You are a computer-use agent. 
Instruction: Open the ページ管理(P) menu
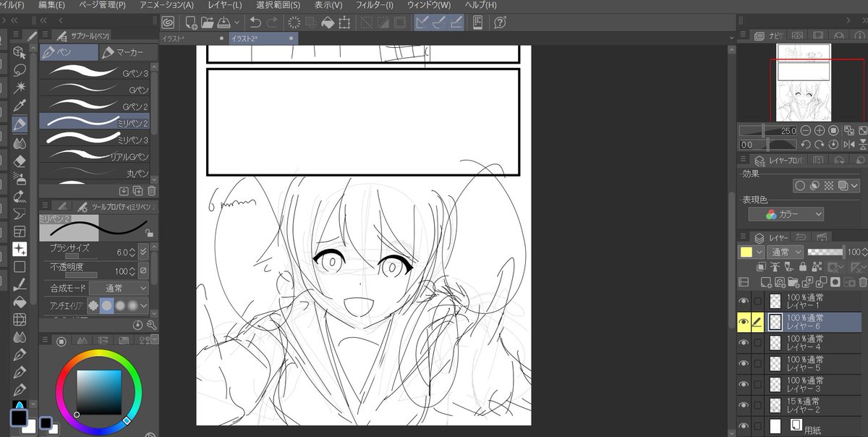point(101,5)
